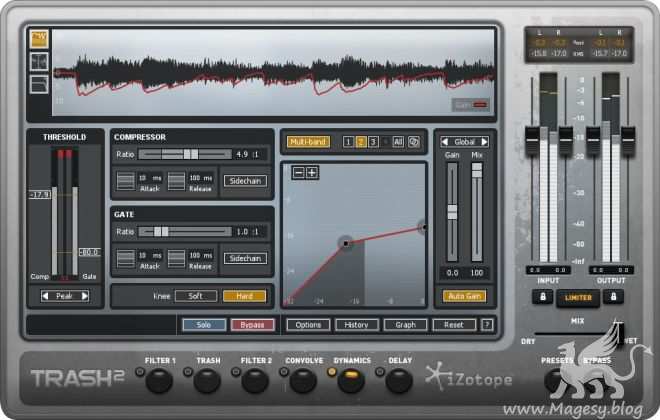
Task: Toggle the Multi-band mode button
Action: [x=308, y=142]
